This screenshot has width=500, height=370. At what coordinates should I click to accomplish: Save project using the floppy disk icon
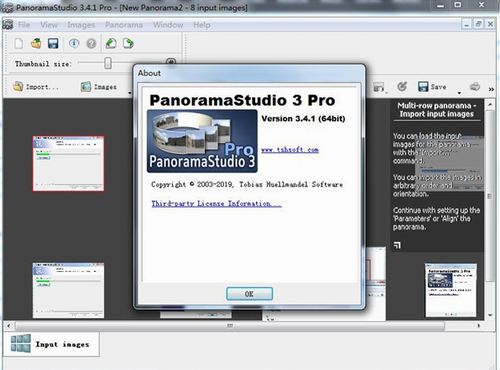[53, 43]
